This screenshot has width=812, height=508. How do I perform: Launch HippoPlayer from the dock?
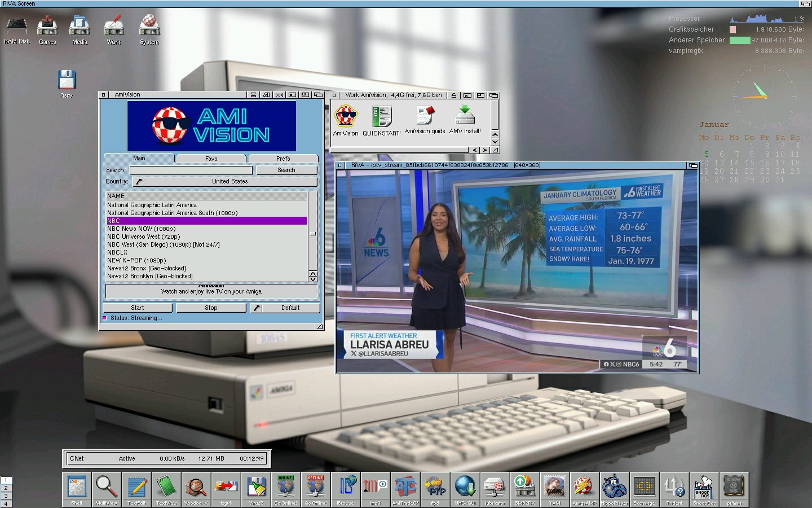point(615,489)
